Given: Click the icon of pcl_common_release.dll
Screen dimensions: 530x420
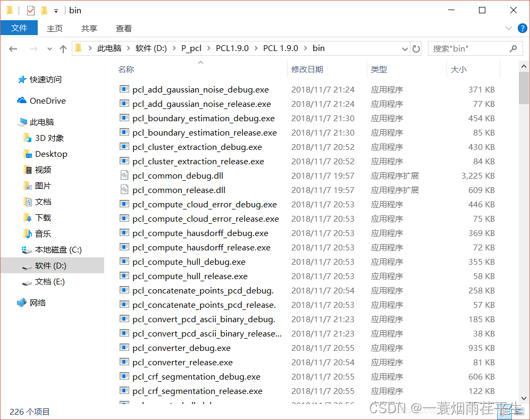Looking at the screenshot, I should pyautogui.click(x=124, y=190).
